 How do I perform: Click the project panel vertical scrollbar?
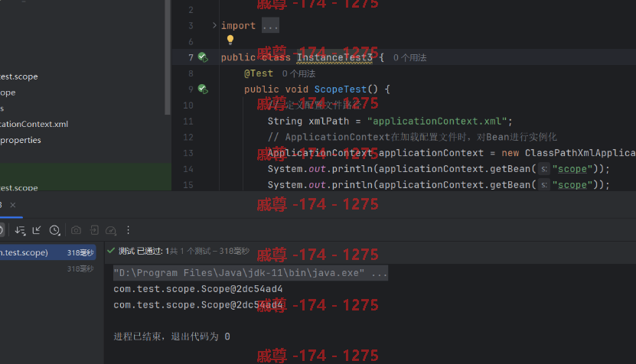tap(168, 57)
